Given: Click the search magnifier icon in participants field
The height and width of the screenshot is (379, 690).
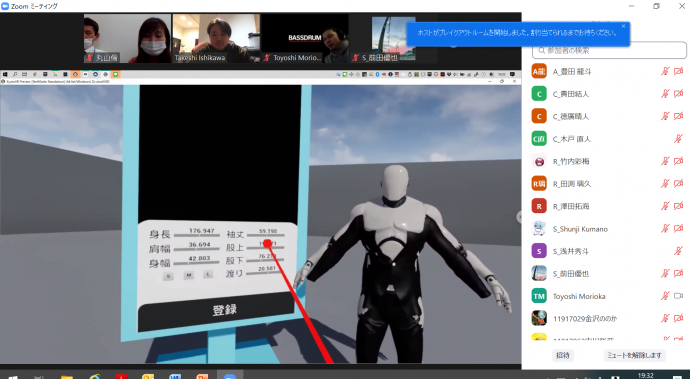Looking at the screenshot, I should coord(541,51).
